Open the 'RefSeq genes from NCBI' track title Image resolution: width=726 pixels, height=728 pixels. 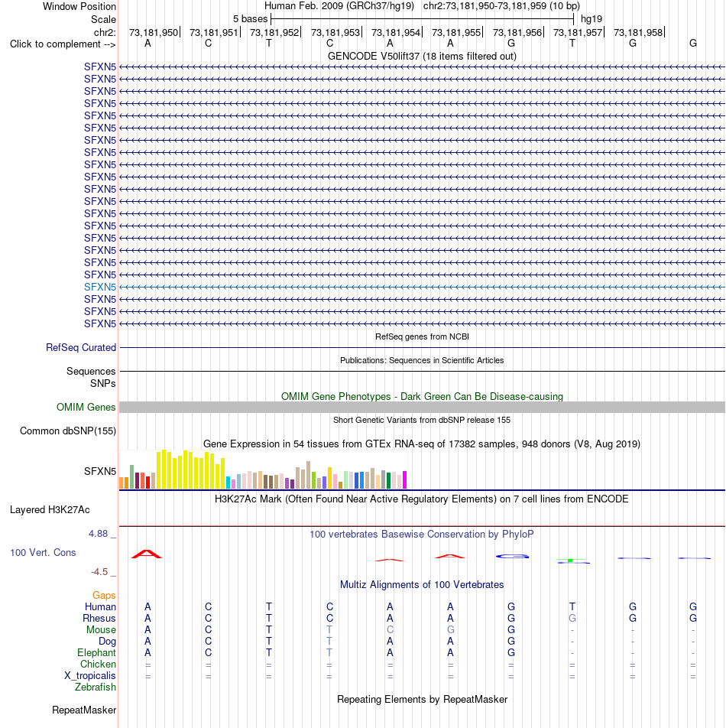click(x=422, y=336)
